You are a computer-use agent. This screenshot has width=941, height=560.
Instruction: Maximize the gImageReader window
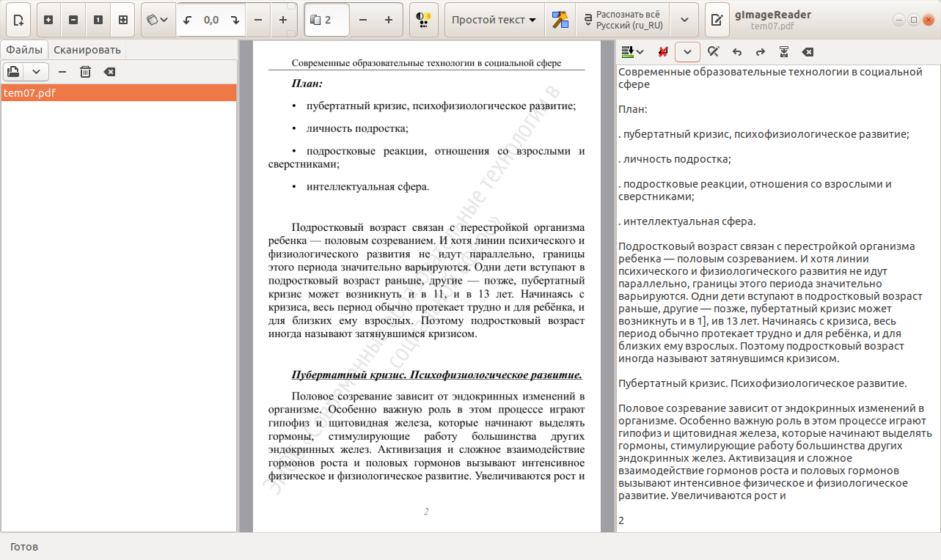coord(913,20)
